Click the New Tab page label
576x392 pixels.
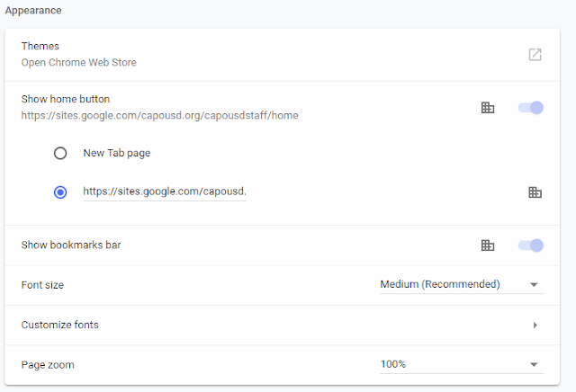[117, 153]
